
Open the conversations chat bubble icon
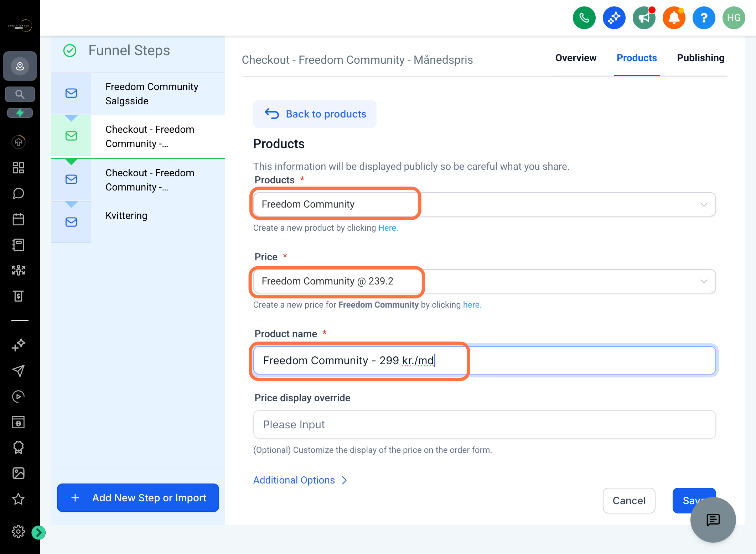tap(19, 193)
